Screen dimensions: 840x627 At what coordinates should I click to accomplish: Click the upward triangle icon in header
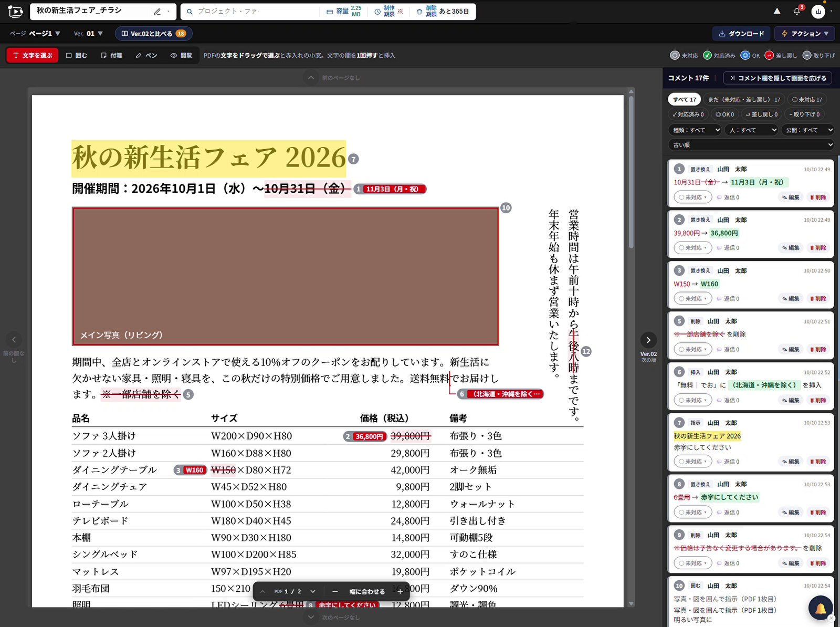(777, 11)
